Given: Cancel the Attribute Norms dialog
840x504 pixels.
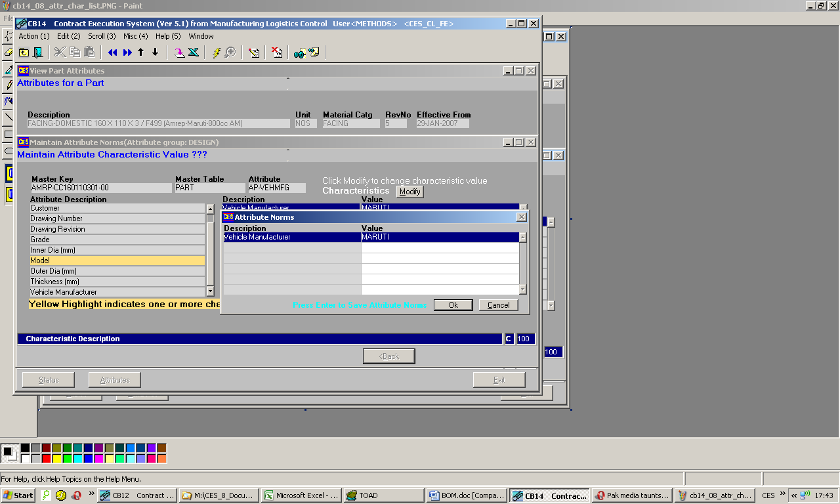Looking at the screenshot, I should click(x=498, y=305).
